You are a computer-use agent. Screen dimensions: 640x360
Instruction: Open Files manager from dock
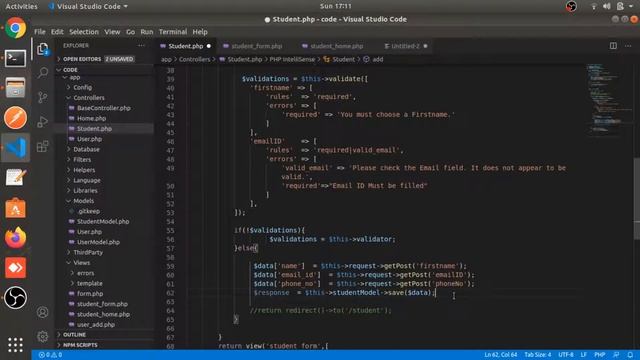coord(16,88)
